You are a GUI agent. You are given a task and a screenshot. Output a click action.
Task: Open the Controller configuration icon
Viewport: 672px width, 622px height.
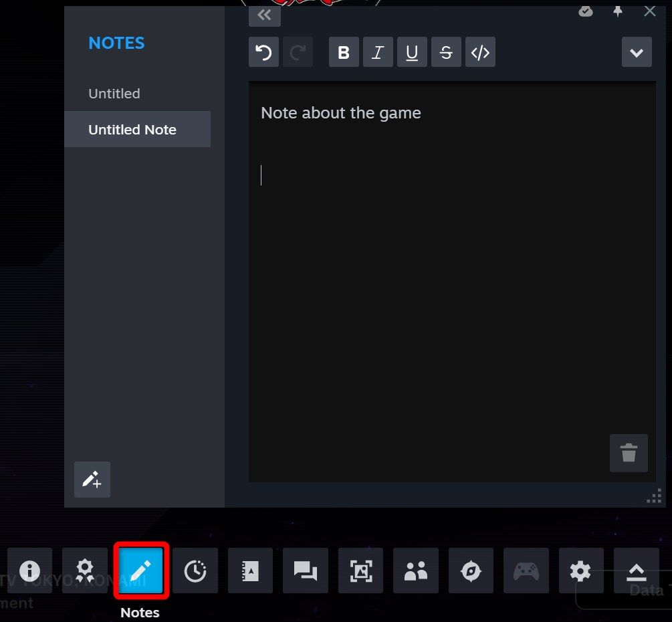[526, 571]
